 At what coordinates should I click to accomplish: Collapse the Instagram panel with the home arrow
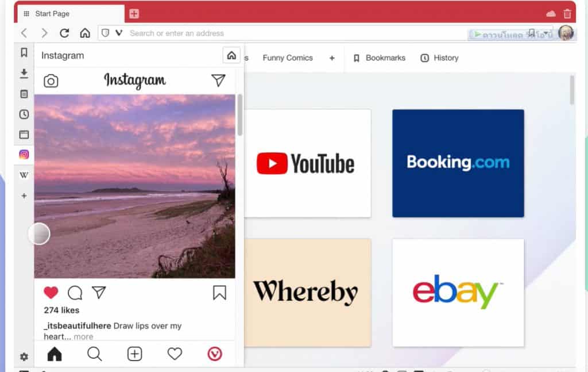click(231, 55)
